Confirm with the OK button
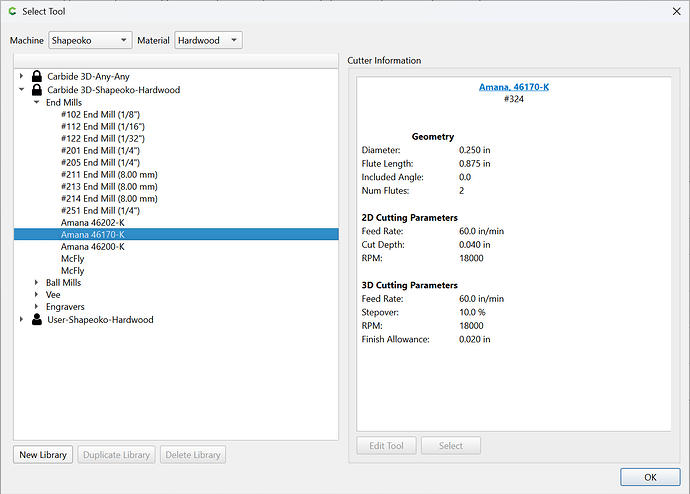 (650, 477)
